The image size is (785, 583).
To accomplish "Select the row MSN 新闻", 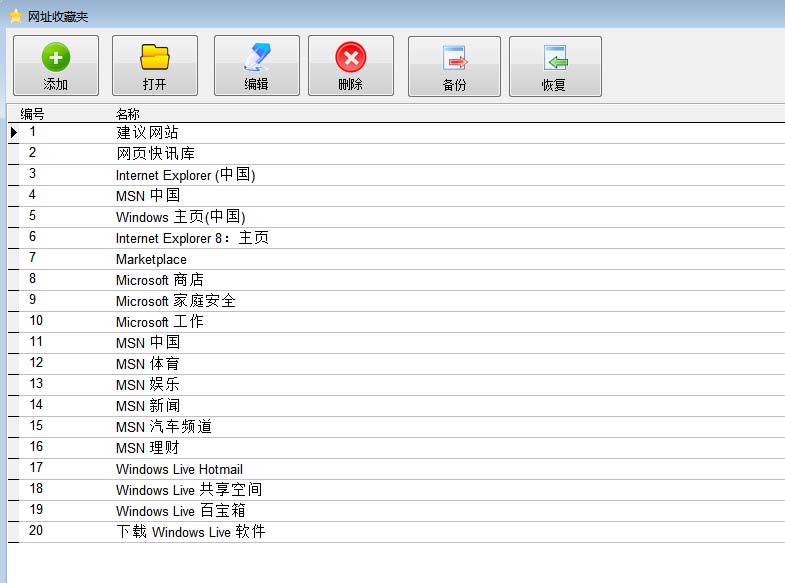I will click(396, 406).
